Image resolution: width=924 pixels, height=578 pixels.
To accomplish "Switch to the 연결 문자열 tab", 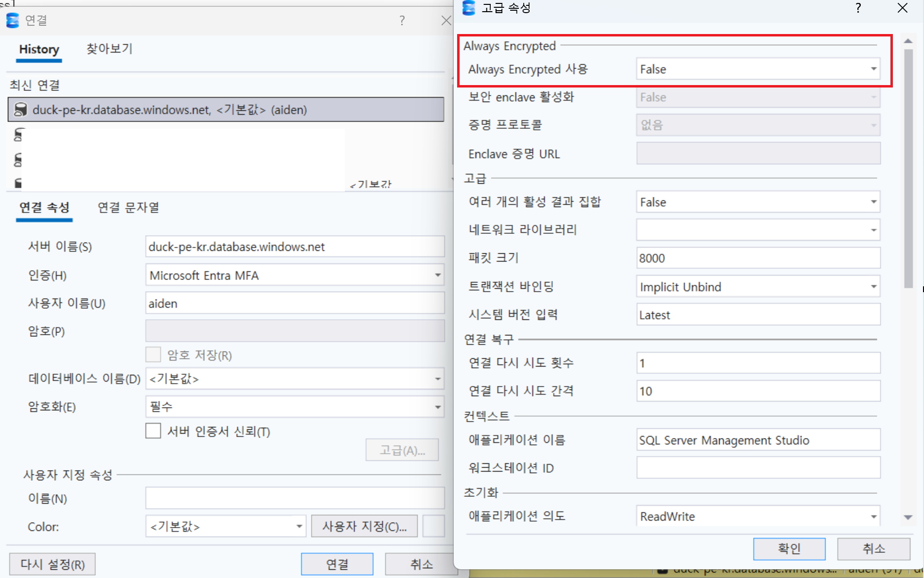I will point(128,208).
